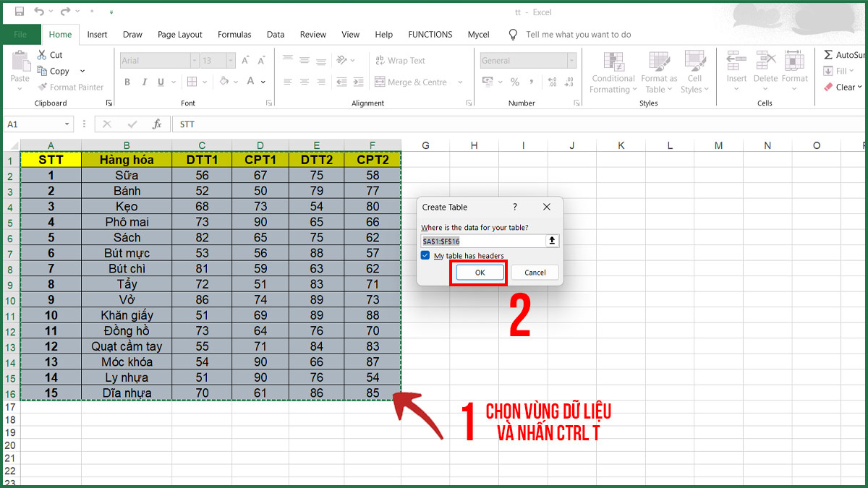Cancel the Create Table dialog
Image resolution: width=868 pixels, height=488 pixels.
(x=535, y=272)
